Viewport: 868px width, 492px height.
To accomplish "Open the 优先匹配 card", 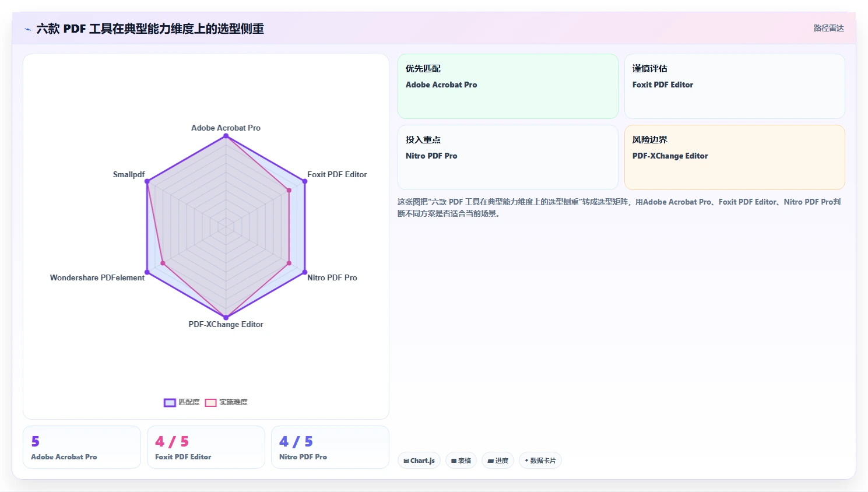I will 508,86.
